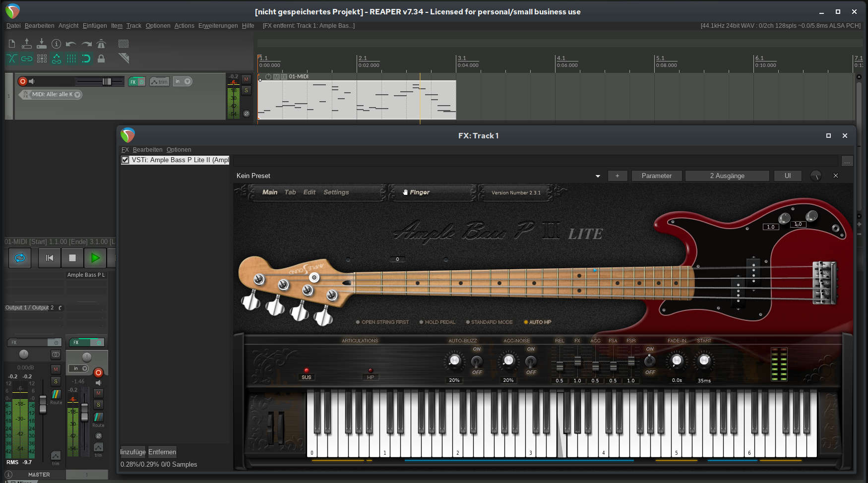Click the AUTO-BUZZ 20% knob
This screenshot has width=868, height=483.
(x=454, y=361)
